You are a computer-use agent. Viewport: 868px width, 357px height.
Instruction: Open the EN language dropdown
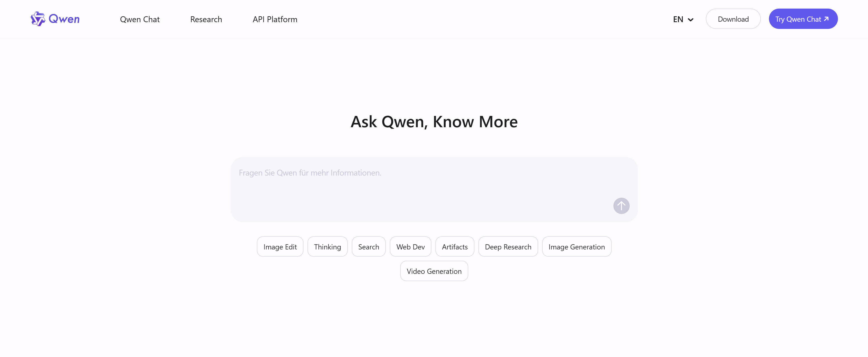[x=683, y=19]
